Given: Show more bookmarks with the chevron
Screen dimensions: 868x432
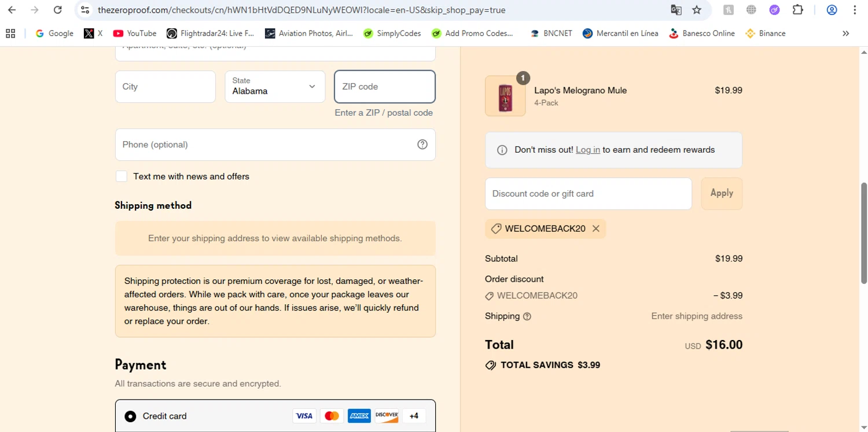Looking at the screenshot, I should [845, 34].
